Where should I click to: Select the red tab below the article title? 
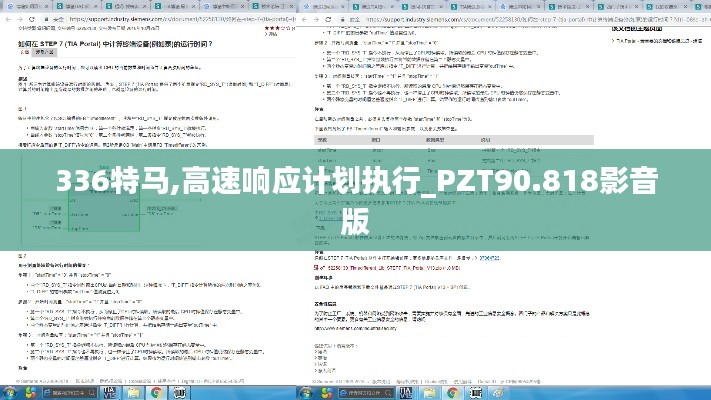[x=24, y=53]
